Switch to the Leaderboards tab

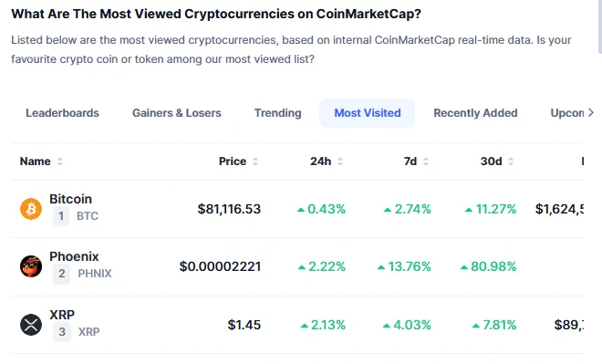click(x=62, y=113)
